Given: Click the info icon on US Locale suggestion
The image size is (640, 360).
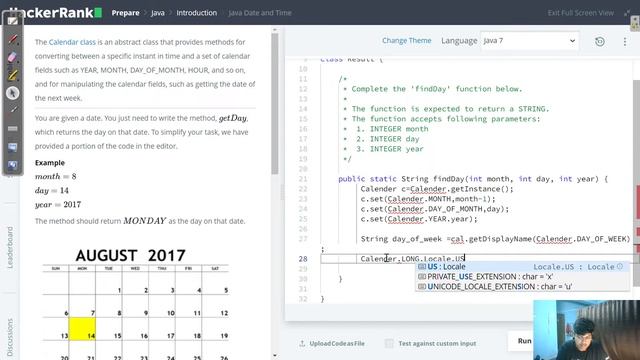Looking at the screenshot, I should (x=620, y=267).
